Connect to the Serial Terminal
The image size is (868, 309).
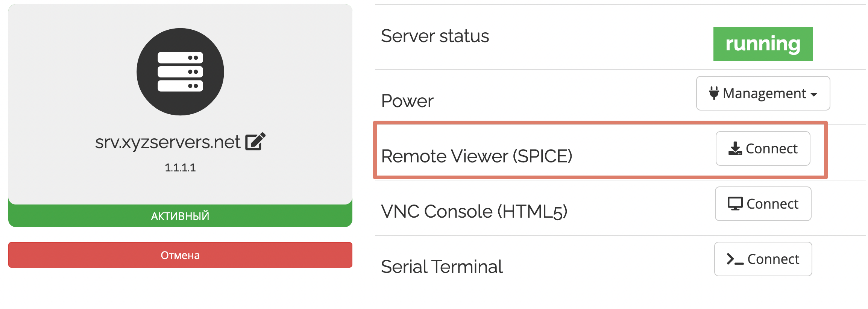pyautogui.click(x=763, y=259)
